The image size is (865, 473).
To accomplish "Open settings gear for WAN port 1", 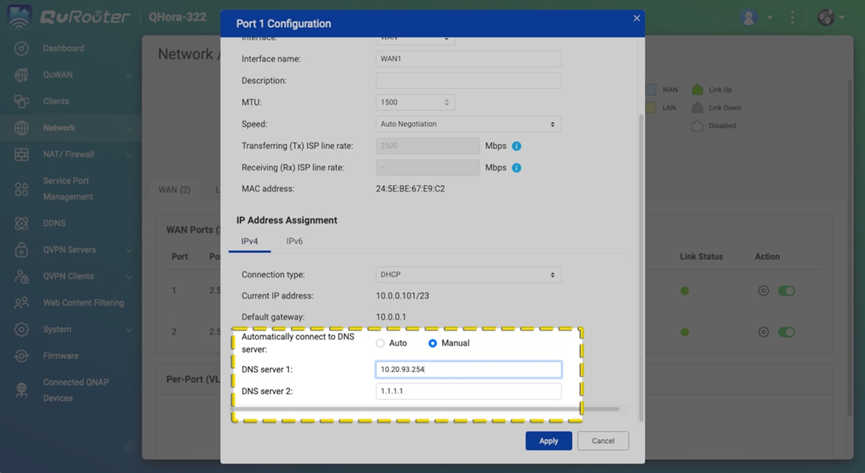I will 763,291.
